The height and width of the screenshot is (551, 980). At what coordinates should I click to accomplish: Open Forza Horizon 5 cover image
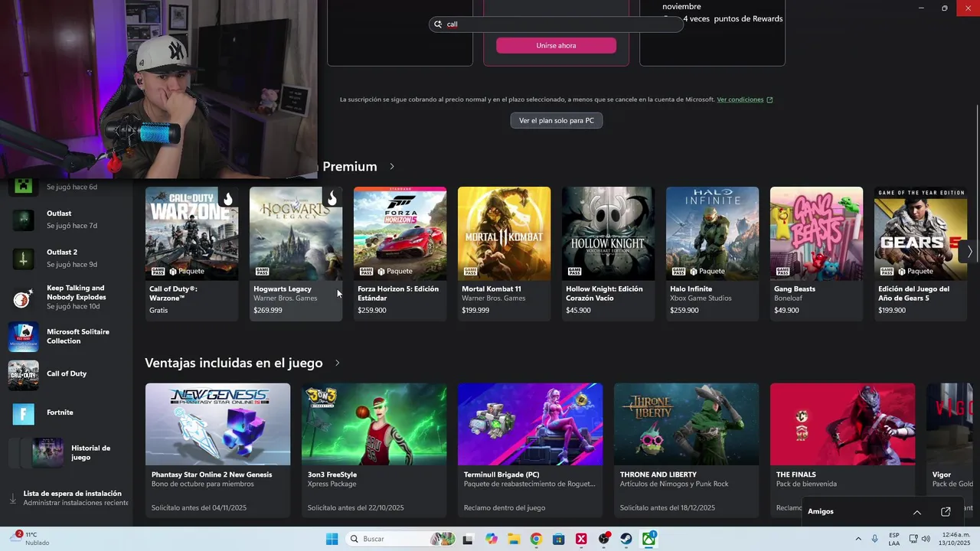tap(400, 233)
